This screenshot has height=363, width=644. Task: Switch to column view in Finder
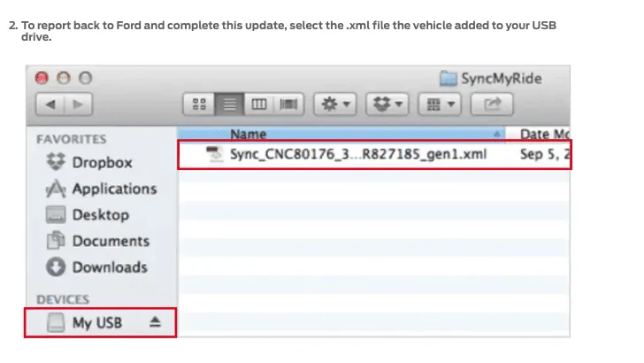coord(258,104)
